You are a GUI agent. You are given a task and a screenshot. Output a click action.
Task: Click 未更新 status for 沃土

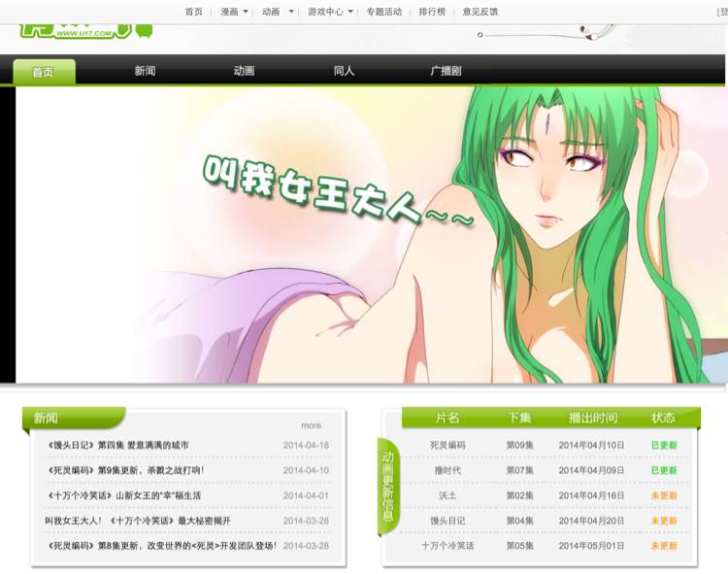pyautogui.click(x=664, y=495)
